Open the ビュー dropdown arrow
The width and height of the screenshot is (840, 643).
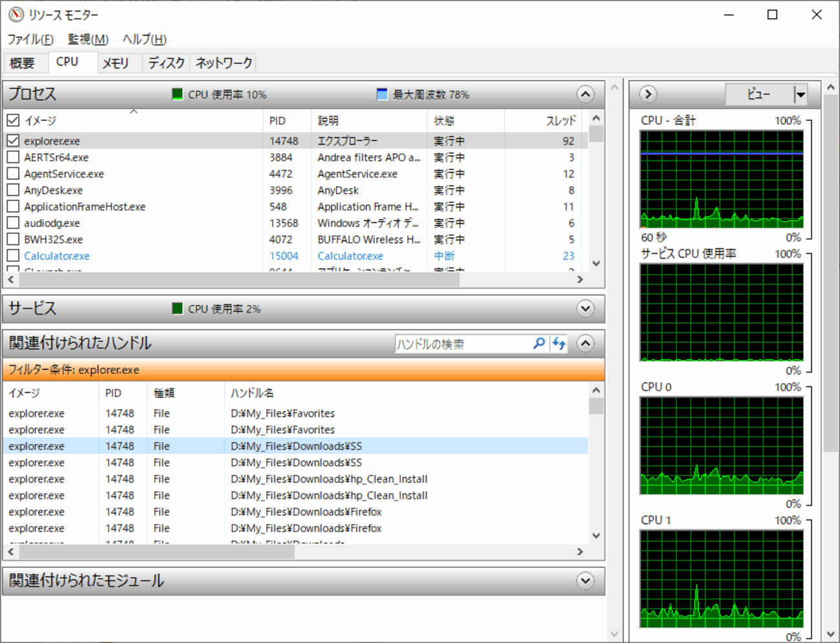(x=801, y=95)
